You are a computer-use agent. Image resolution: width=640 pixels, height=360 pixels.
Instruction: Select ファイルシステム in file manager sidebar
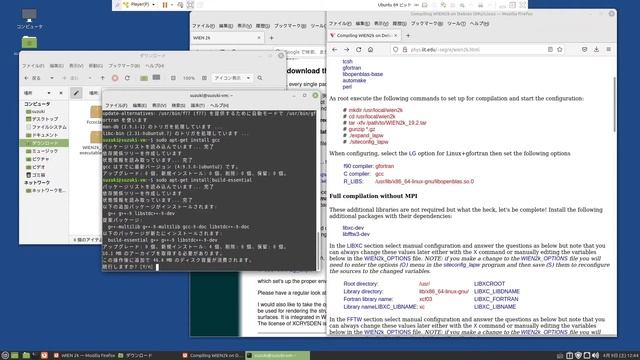click(x=46, y=127)
